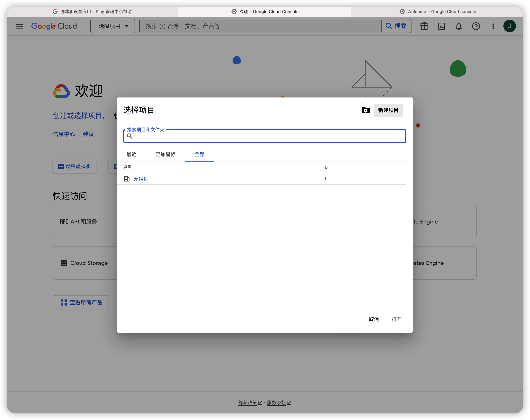Open the API 和服务 card
The height and width of the screenshot is (420, 530).
click(85, 222)
